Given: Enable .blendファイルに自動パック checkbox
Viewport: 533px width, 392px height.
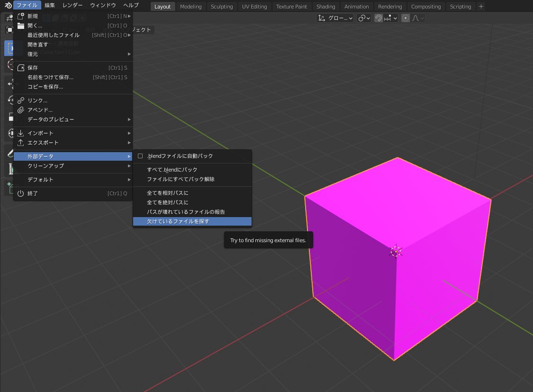Looking at the screenshot, I should [x=140, y=156].
